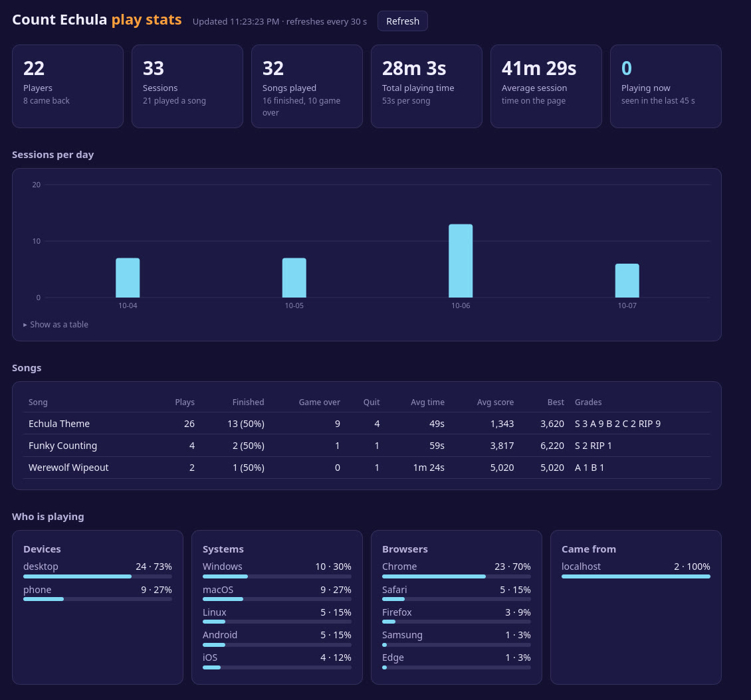Click the '41m 29s' average session value

click(x=539, y=68)
